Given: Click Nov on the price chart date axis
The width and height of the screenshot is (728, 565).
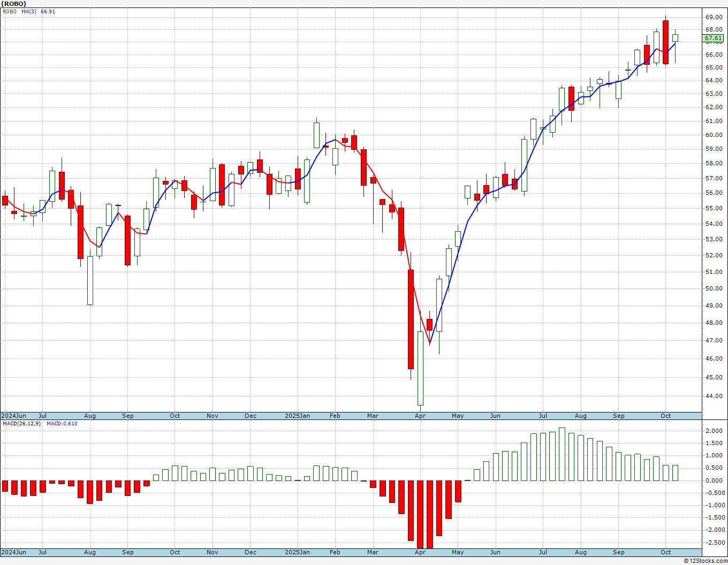Looking at the screenshot, I should pyautogui.click(x=213, y=416).
